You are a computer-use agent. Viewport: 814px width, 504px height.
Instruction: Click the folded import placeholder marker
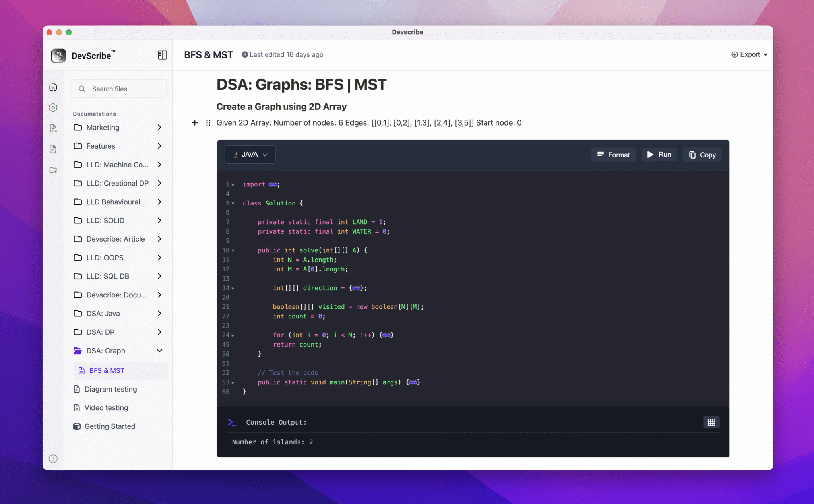click(x=273, y=184)
